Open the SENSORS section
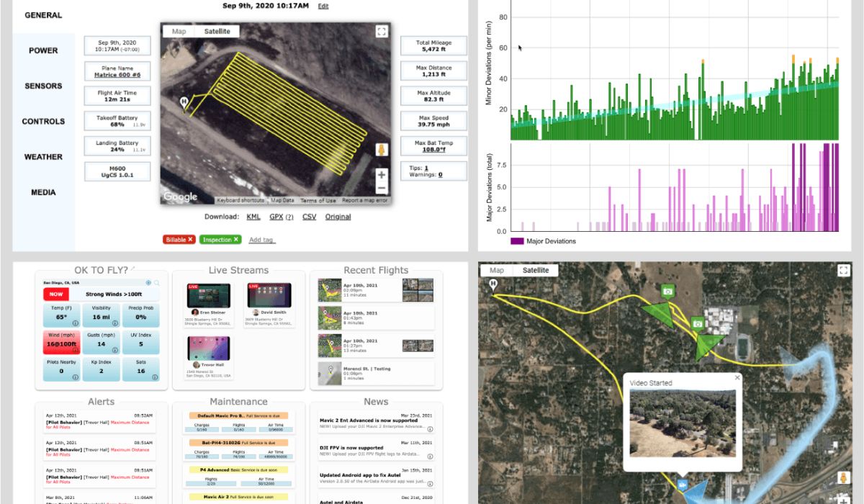This screenshot has height=504, width=864. click(43, 86)
